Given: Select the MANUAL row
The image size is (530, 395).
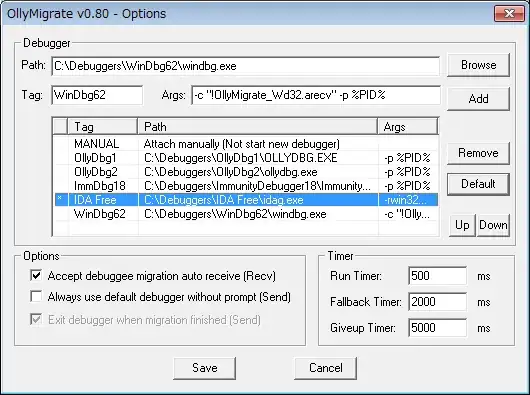Looking at the screenshot, I should click(x=246, y=144).
